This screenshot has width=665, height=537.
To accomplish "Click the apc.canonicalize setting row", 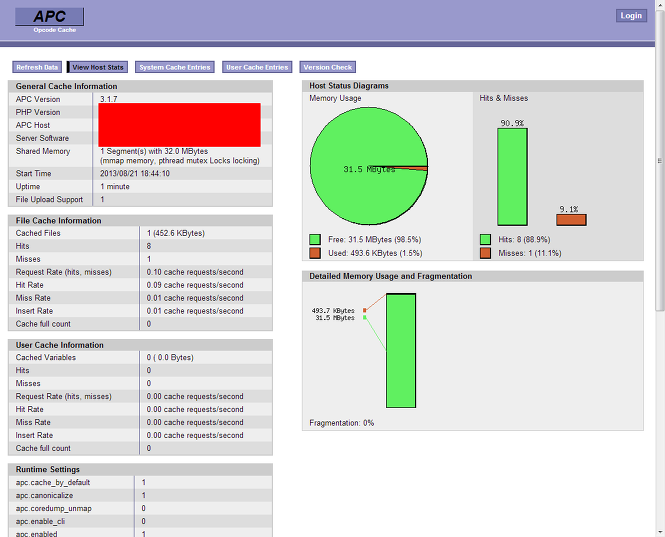I will 140,495.
